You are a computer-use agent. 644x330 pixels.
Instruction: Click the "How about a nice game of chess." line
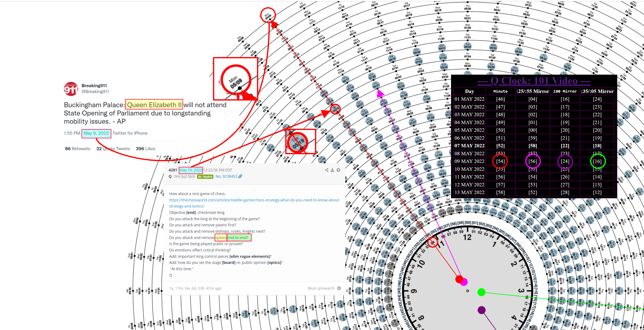pos(197,194)
